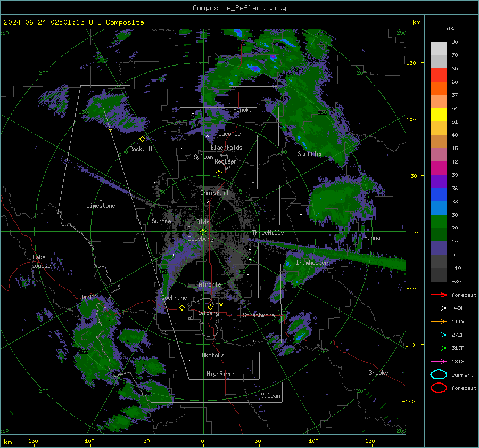Pick the purple 36-39 dBZ swatch
479x448 pixels.
pyautogui.click(x=439, y=181)
